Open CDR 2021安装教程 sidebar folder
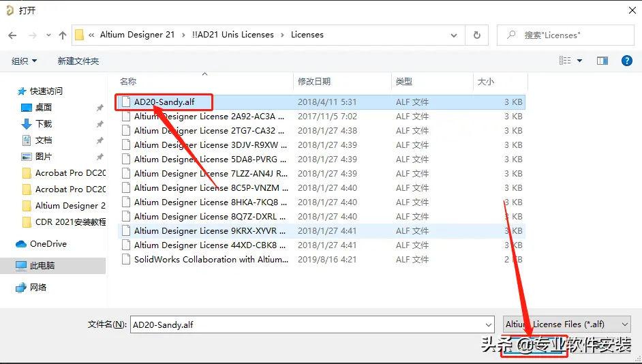Screen dimensions: 642x364 [63, 222]
